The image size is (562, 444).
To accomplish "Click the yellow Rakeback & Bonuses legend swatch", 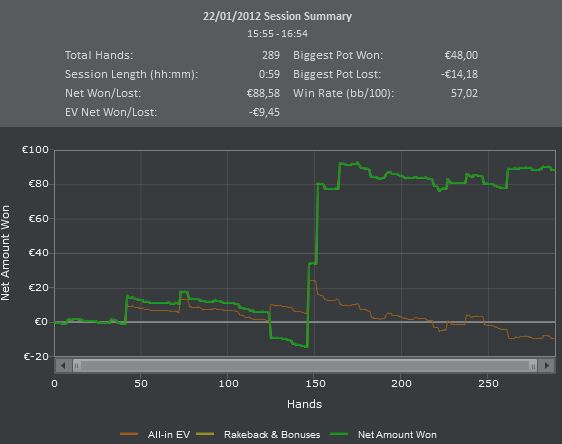I will tap(205, 434).
